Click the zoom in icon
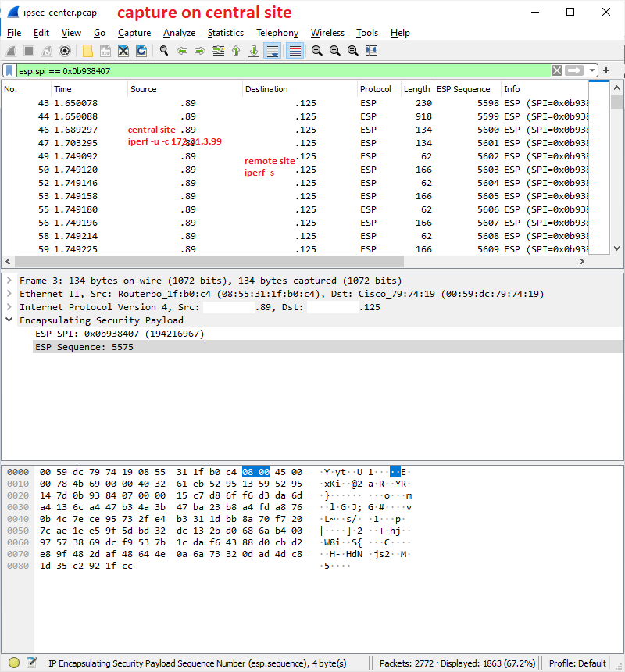Screen dimensions: 625x672 tap(317, 51)
